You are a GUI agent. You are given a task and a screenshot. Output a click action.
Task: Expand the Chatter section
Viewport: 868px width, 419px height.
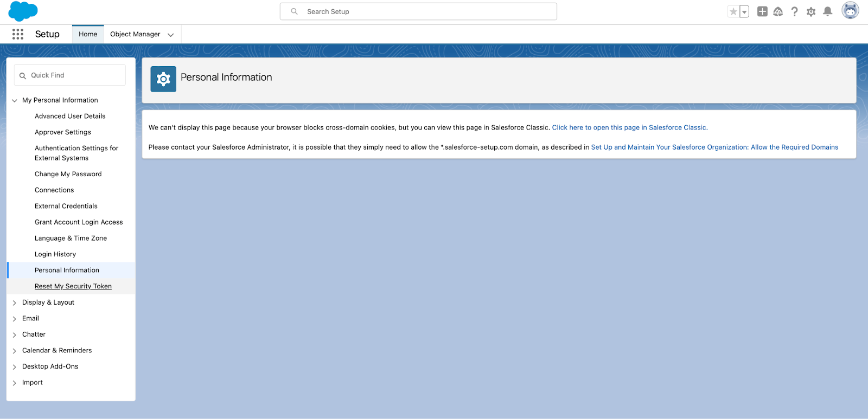coord(15,334)
